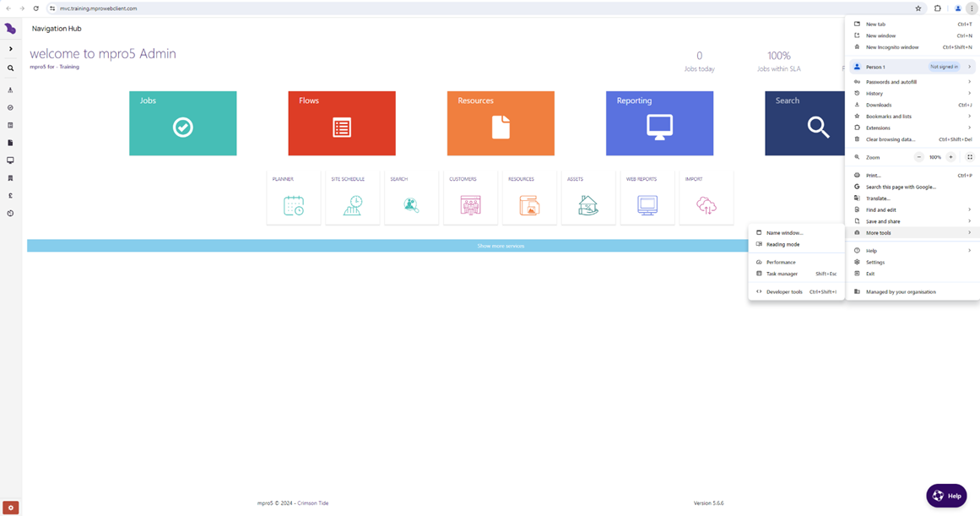
Task: Click the Chrome three-dot menu button
Action: [972, 8]
